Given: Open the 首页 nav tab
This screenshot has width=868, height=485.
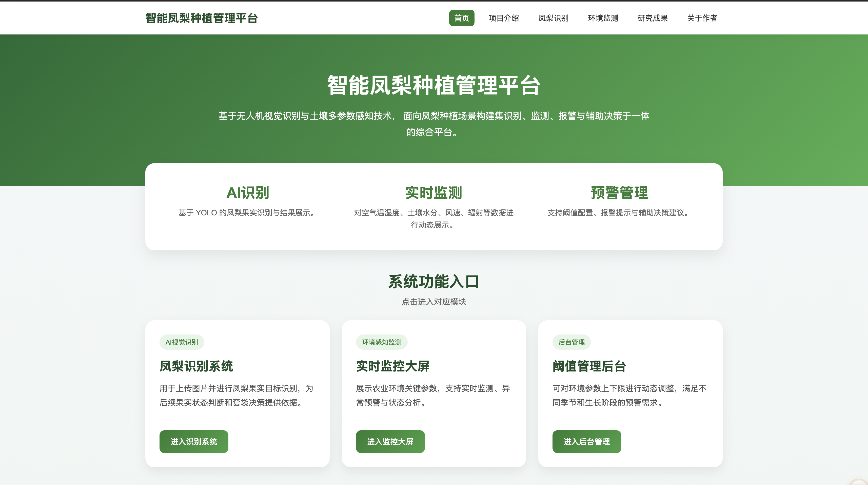Looking at the screenshot, I should coord(461,18).
